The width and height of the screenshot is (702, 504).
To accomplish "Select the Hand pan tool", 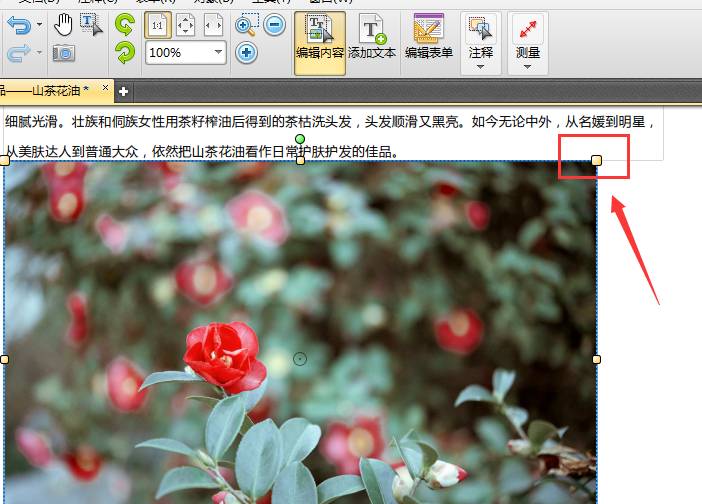I will (x=63, y=24).
